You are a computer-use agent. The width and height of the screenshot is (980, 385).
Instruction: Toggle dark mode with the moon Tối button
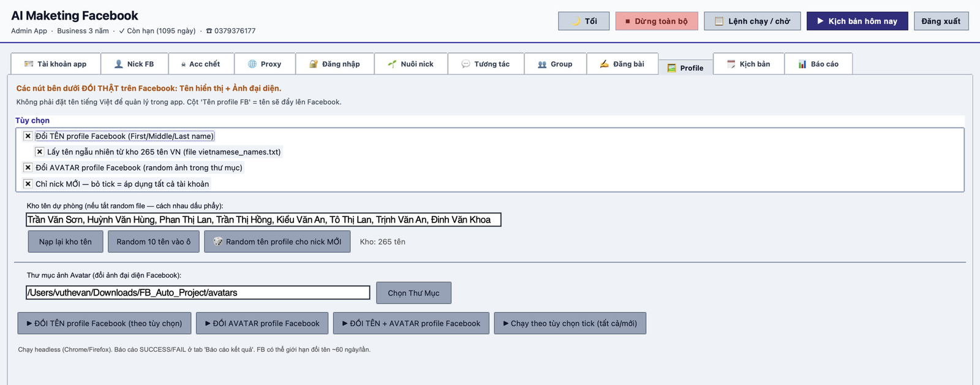(x=584, y=21)
